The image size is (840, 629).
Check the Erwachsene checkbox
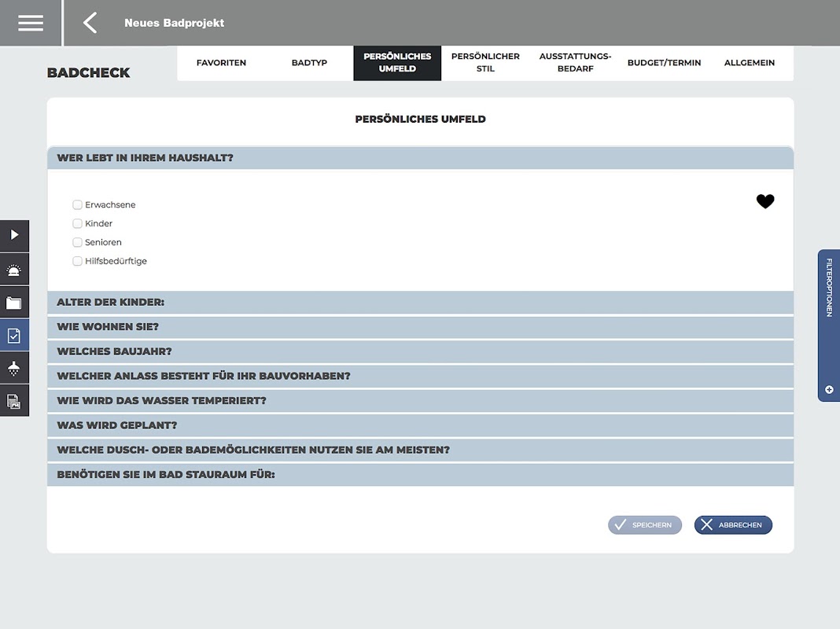point(77,204)
